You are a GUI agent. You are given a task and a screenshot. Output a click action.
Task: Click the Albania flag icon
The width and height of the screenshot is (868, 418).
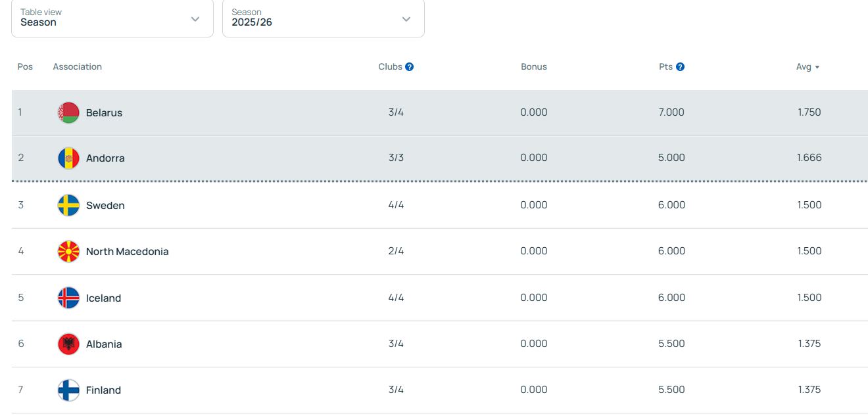tap(68, 344)
